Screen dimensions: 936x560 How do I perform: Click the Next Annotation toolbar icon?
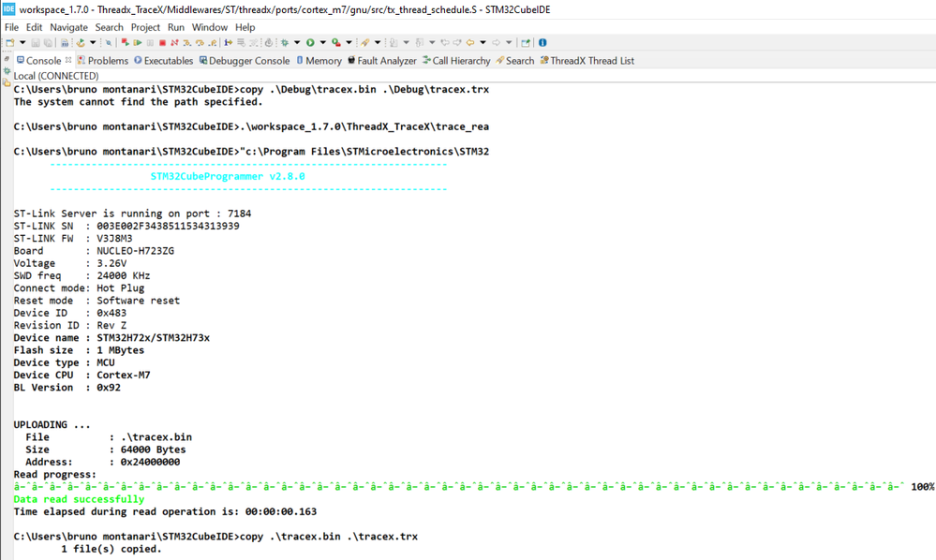pyautogui.click(x=394, y=43)
